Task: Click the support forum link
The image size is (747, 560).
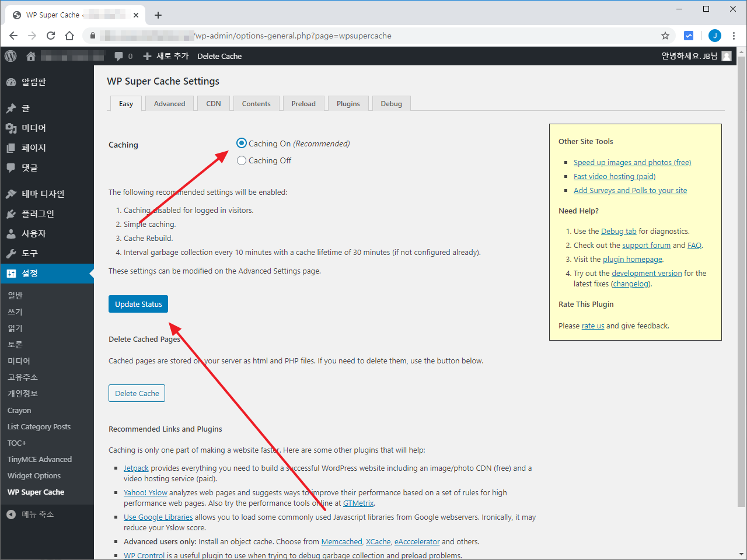Action: point(646,245)
